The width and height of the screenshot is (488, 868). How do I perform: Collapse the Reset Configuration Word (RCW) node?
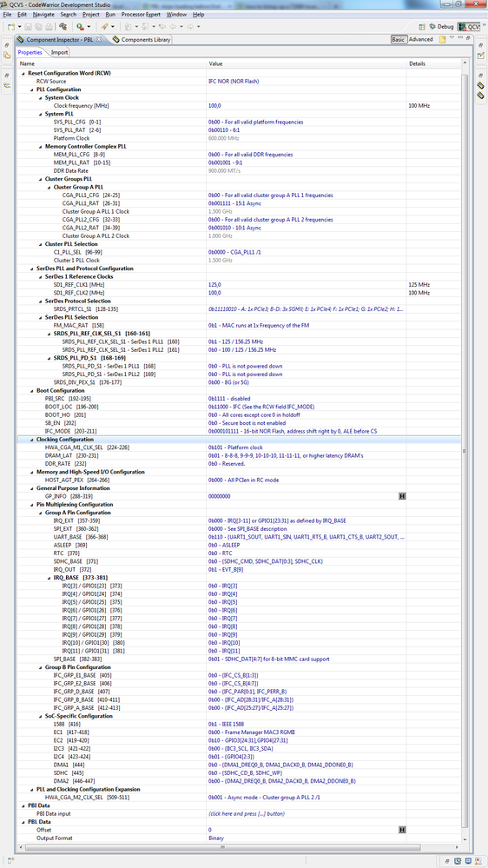23,73
